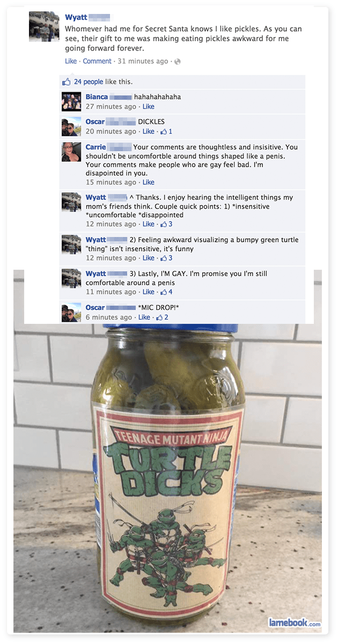
Task: Click the 4 likes thumb on Wyatt's I'M GAY comment
Action: tap(165, 292)
